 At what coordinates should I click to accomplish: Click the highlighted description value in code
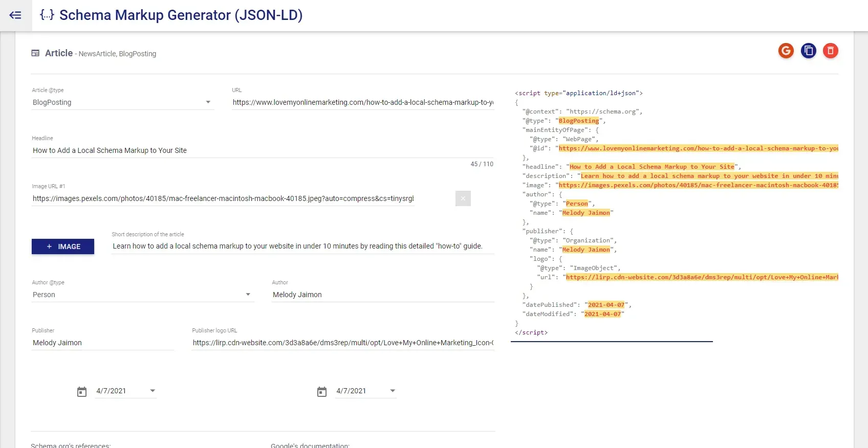pos(709,176)
